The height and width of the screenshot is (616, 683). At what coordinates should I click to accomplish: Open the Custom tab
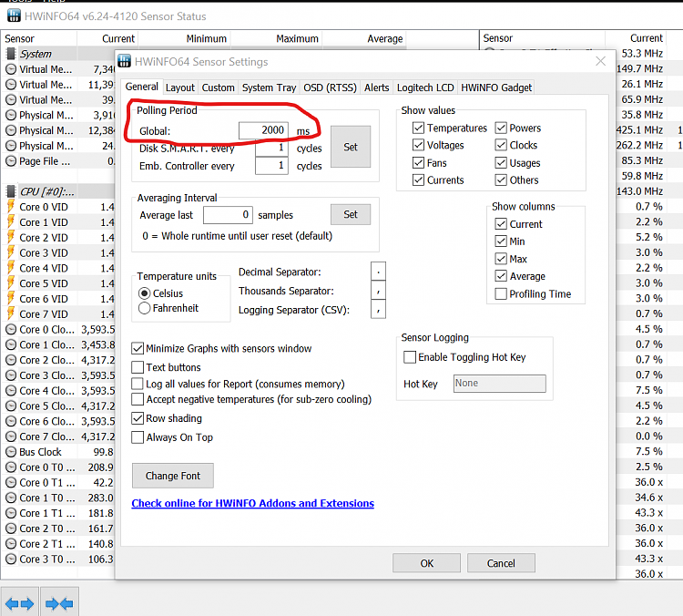[x=218, y=87]
